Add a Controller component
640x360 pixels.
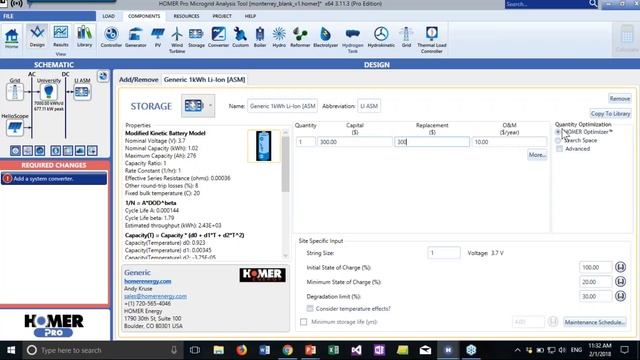click(x=111, y=38)
